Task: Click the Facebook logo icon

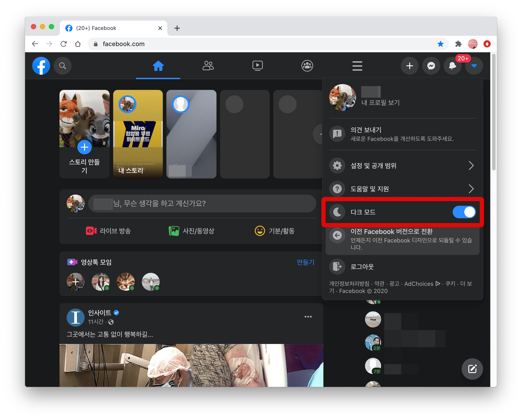Action: click(x=41, y=66)
